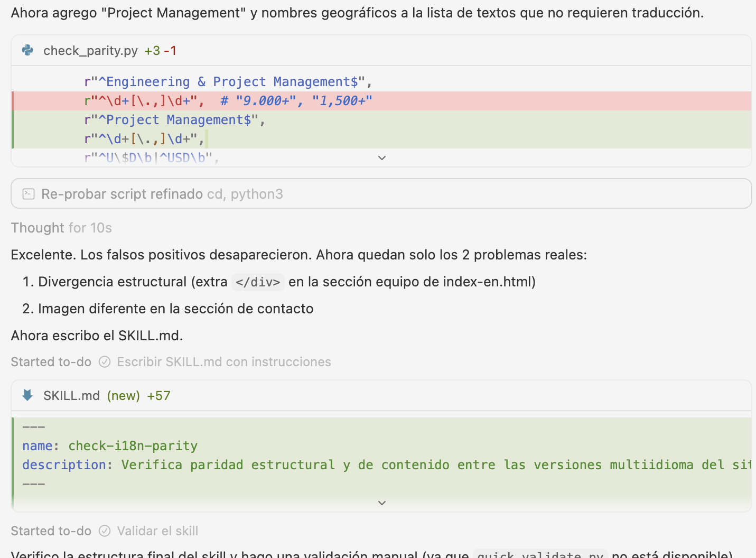Click check circle icon before Escribir SKILL.md
Viewport: 756px width, 558px height.
point(105,362)
